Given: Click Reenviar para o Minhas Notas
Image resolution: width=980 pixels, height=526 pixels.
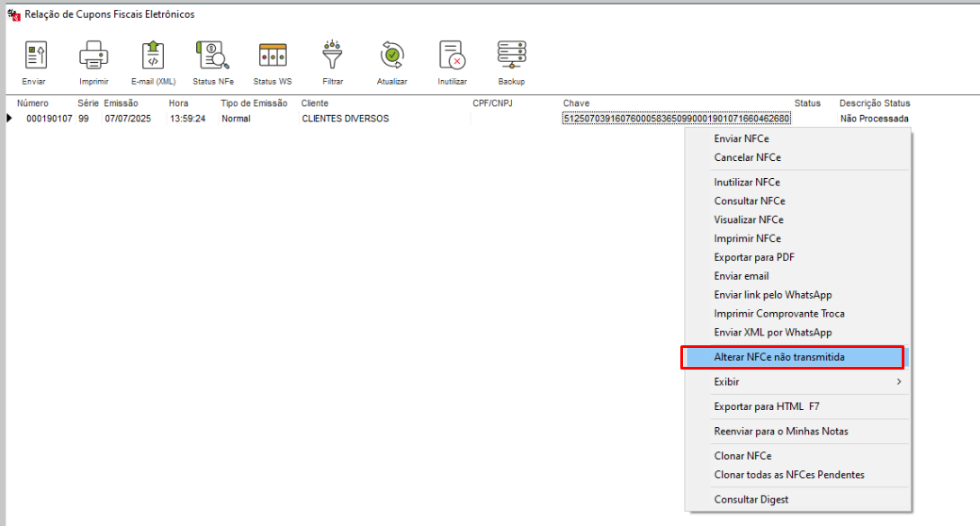Looking at the screenshot, I should pyautogui.click(x=780, y=432).
